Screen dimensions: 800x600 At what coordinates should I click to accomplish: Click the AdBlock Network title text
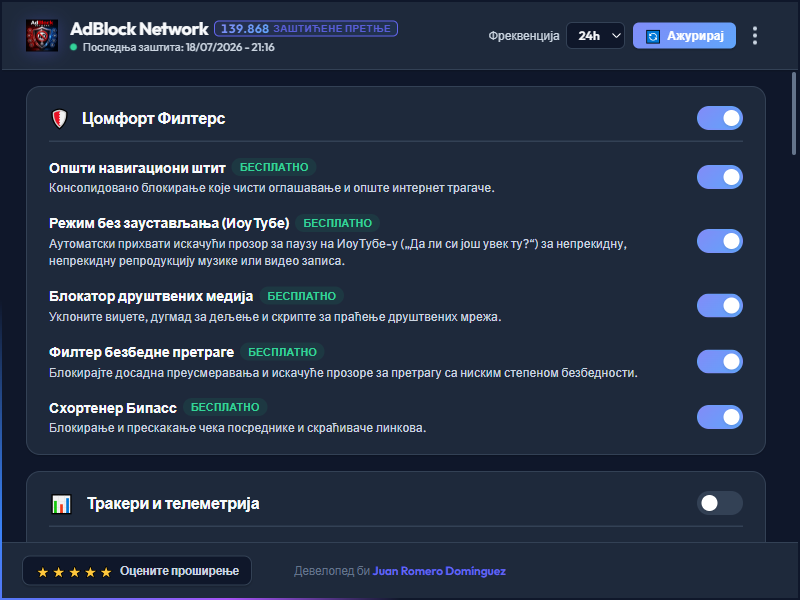139,29
